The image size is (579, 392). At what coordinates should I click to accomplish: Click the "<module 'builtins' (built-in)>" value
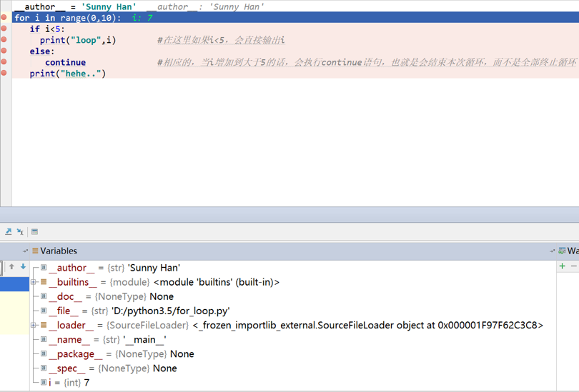coord(217,282)
